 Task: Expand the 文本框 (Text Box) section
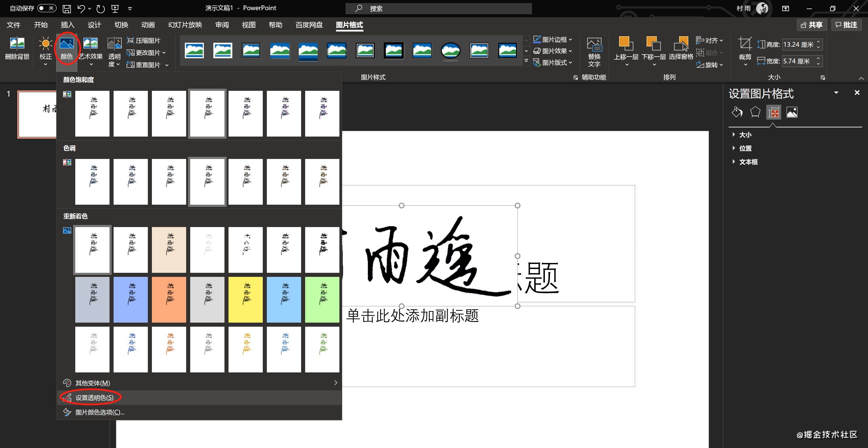(x=748, y=162)
